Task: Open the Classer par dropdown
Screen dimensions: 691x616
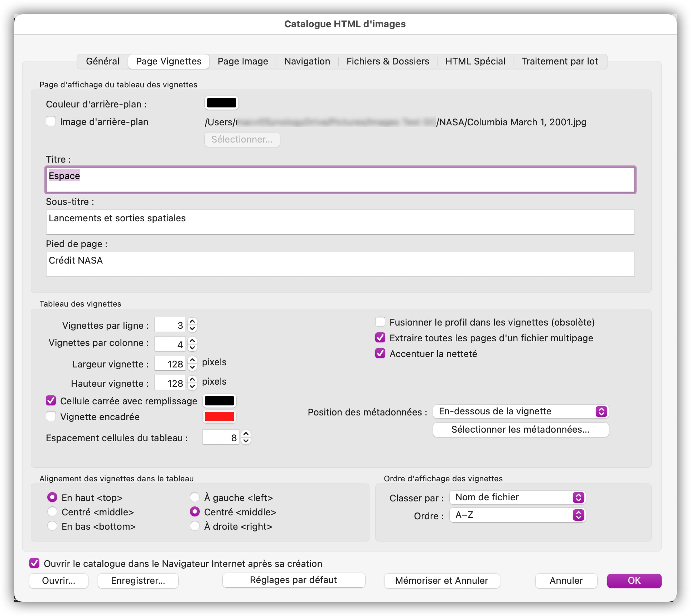Action: [517, 497]
